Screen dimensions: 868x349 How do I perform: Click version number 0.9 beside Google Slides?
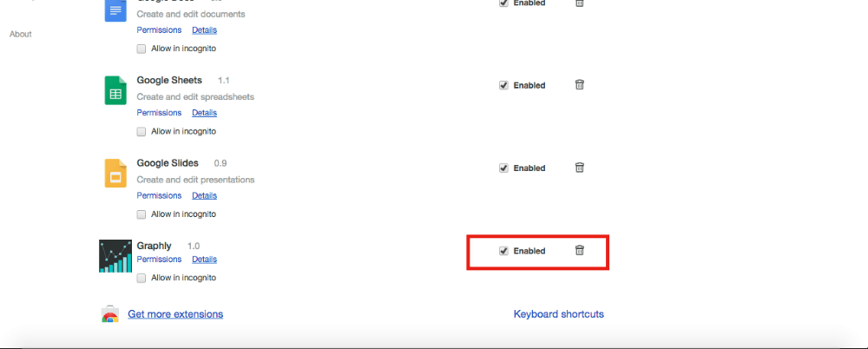(220, 163)
